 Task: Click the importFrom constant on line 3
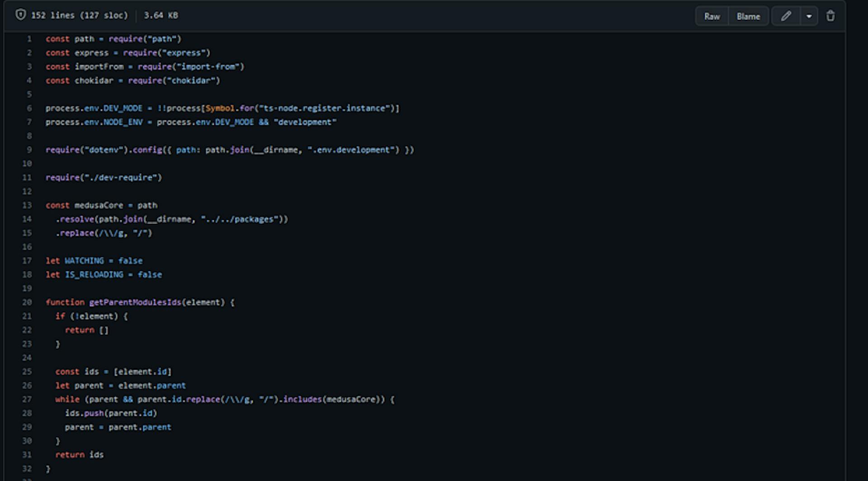[99, 67]
